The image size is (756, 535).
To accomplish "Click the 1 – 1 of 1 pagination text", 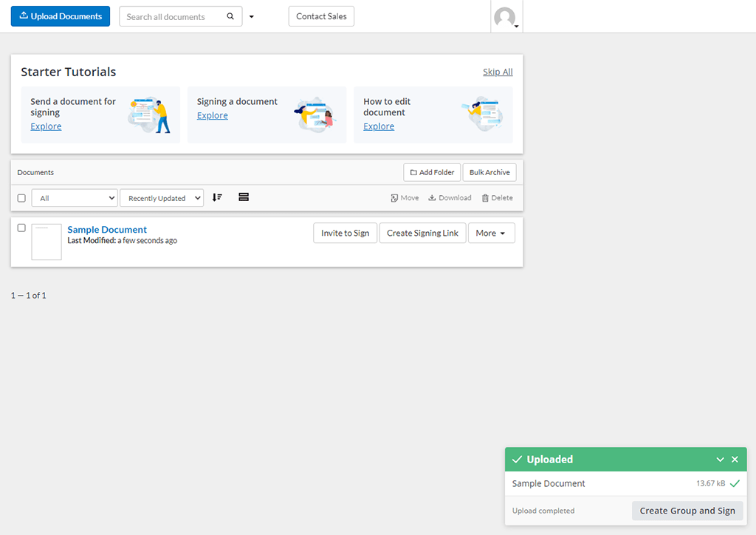I will coord(29,296).
